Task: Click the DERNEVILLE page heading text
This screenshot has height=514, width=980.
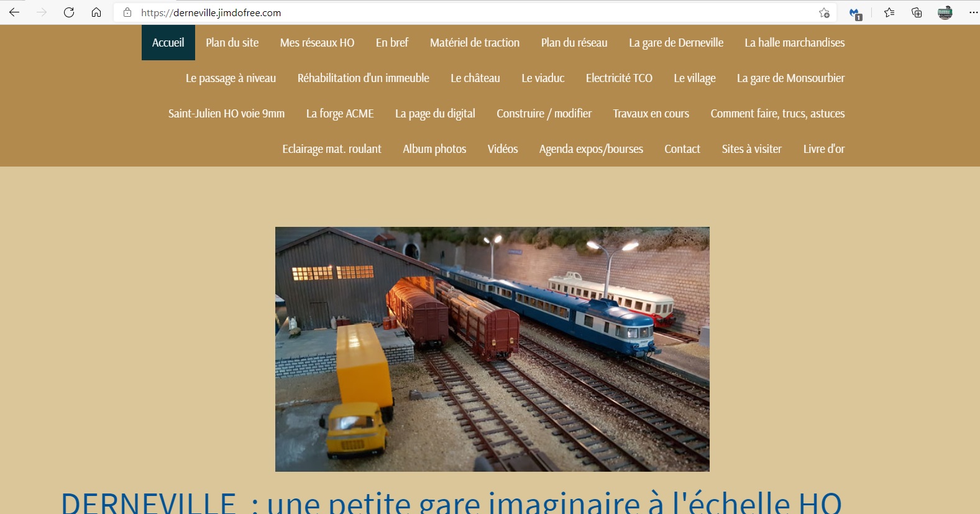Action: tap(451, 502)
